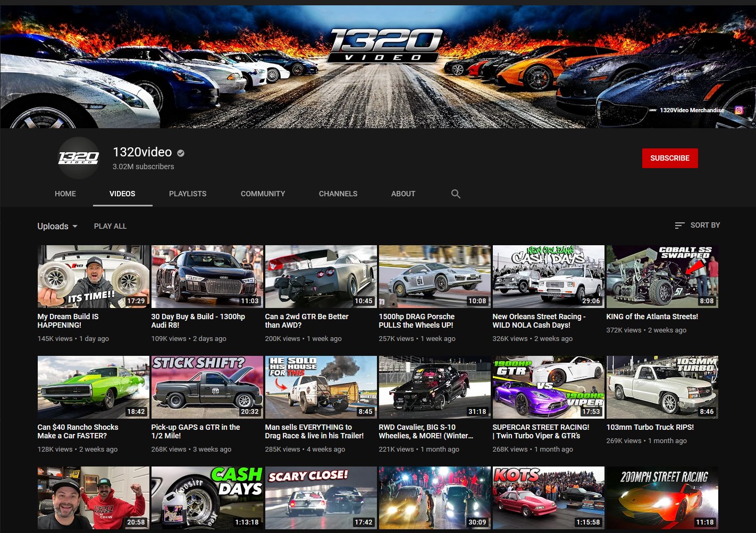Play the 10:08 Porsche wheelie thumbnail
756x533 pixels.
click(435, 277)
